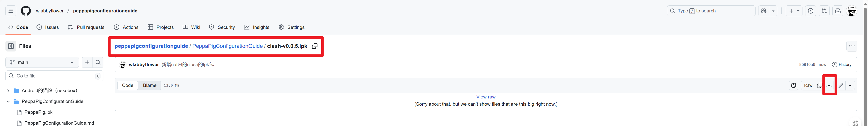Expand the Android nekobox folder
The width and height of the screenshot is (868, 126).
coord(8,91)
